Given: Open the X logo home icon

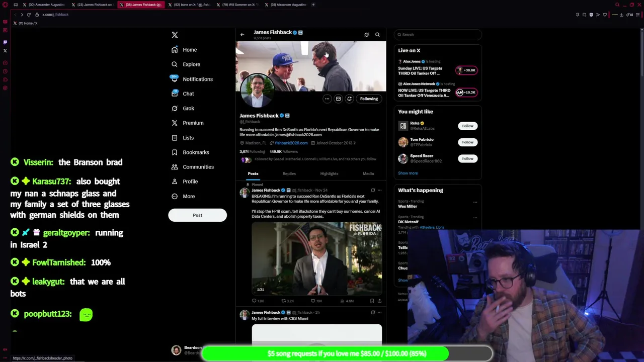Looking at the screenshot, I should (175, 35).
